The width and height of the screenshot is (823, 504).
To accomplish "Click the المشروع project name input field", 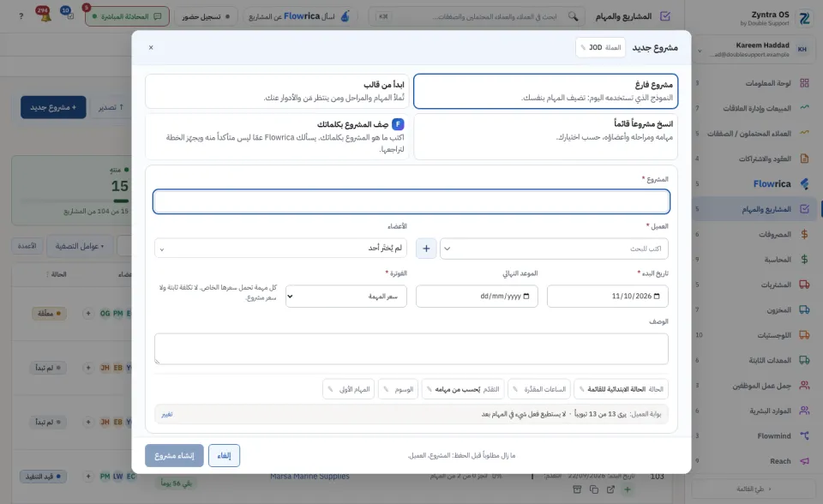I will pyautogui.click(x=411, y=201).
